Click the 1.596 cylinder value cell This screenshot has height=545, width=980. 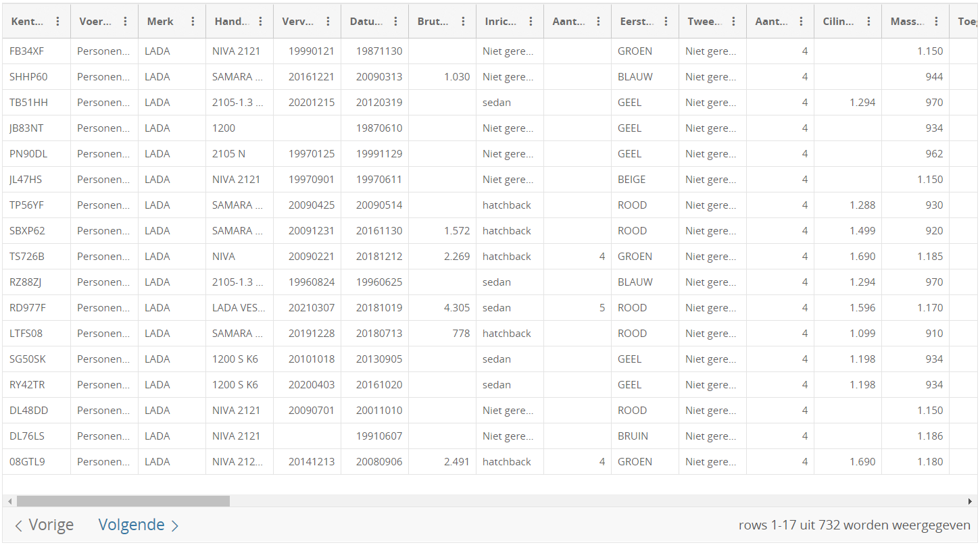point(848,308)
